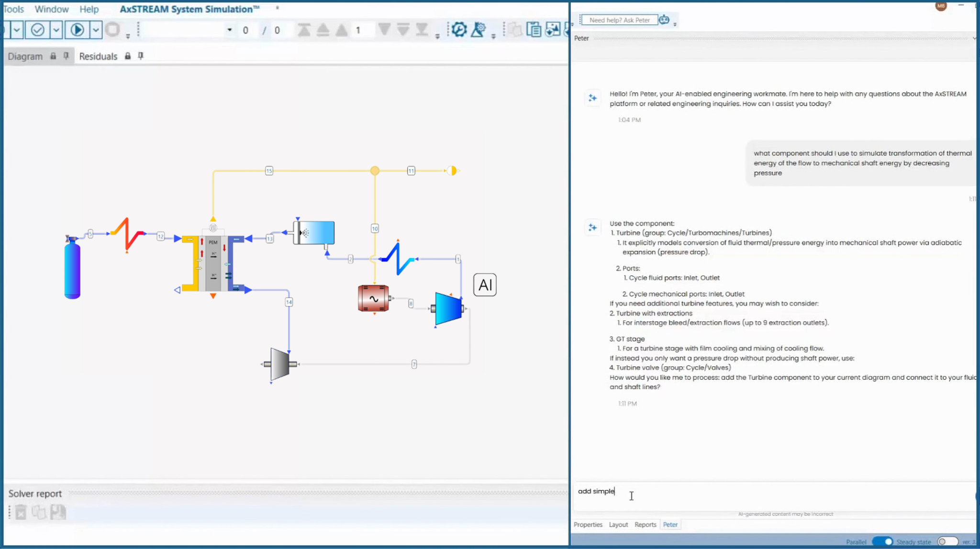980x549 pixels.
Task: Click the paste clipboard icon in toolbar
Action: pos(534,30)
